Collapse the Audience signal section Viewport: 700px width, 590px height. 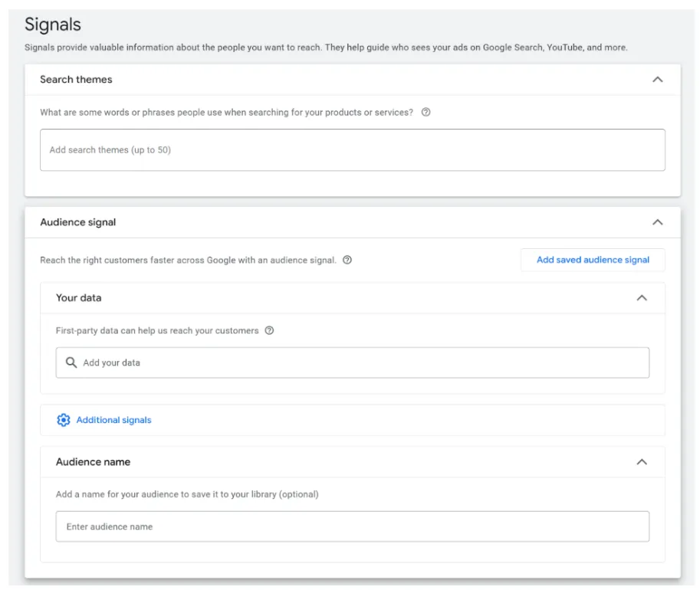pos(657,222)
